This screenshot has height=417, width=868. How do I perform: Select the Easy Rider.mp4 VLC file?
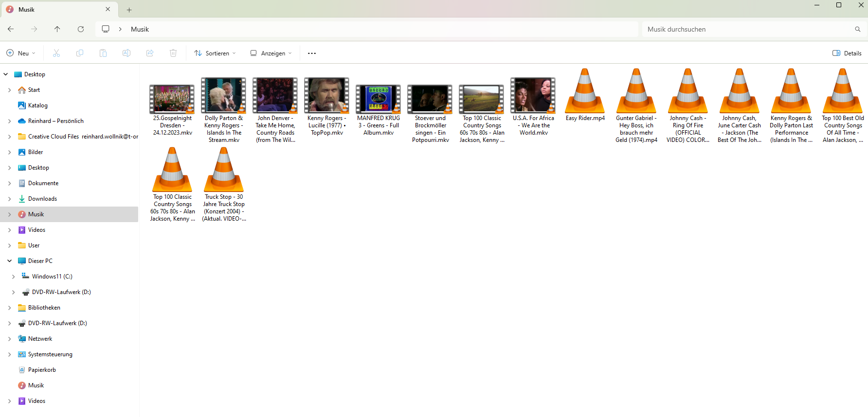(x=585, y=95)
